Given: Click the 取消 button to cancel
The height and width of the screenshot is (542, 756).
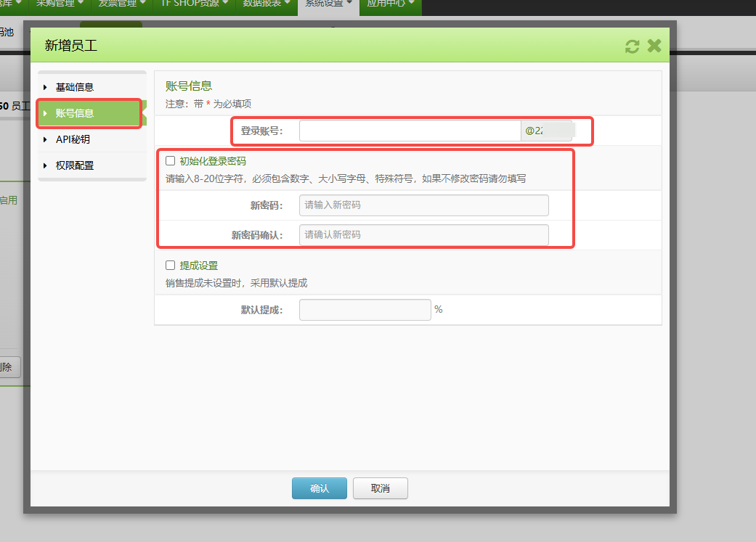Looking at the screenshot, I should [x=380, y=488].
